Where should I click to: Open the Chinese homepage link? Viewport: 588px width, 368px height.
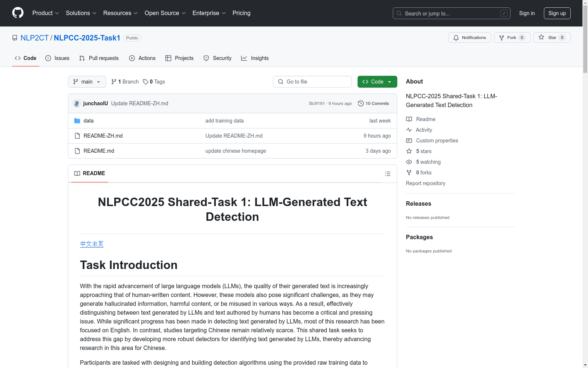[x=92, y=244]
